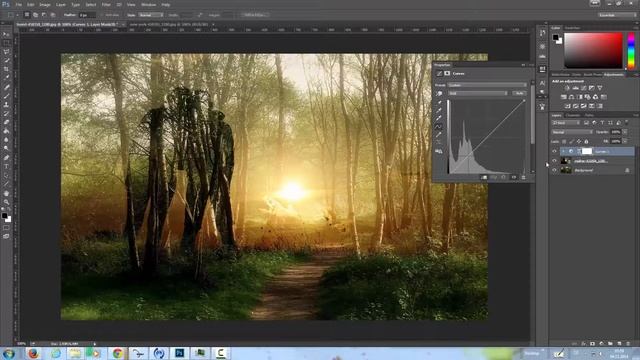Click the foreground color swatch in toolbox
Image resolution: width=640 pixels, height=360 pixels.
coord(4,216)
